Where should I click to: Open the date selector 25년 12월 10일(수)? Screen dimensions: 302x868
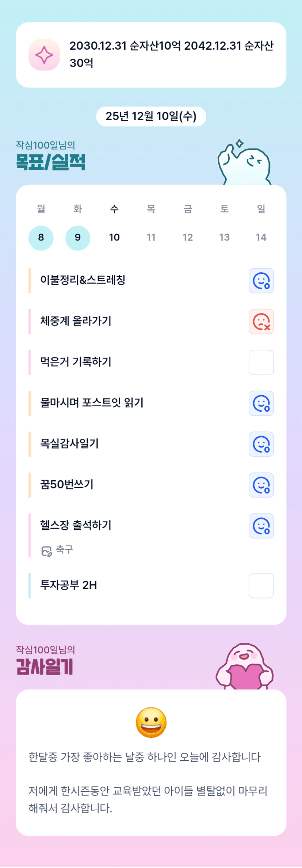(151, 116)
